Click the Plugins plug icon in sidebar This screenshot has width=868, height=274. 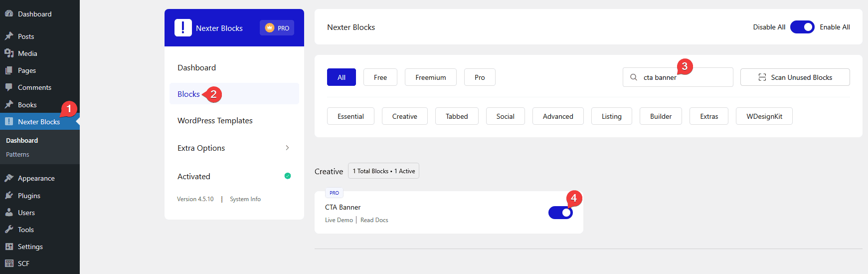[x=9, y=196]
